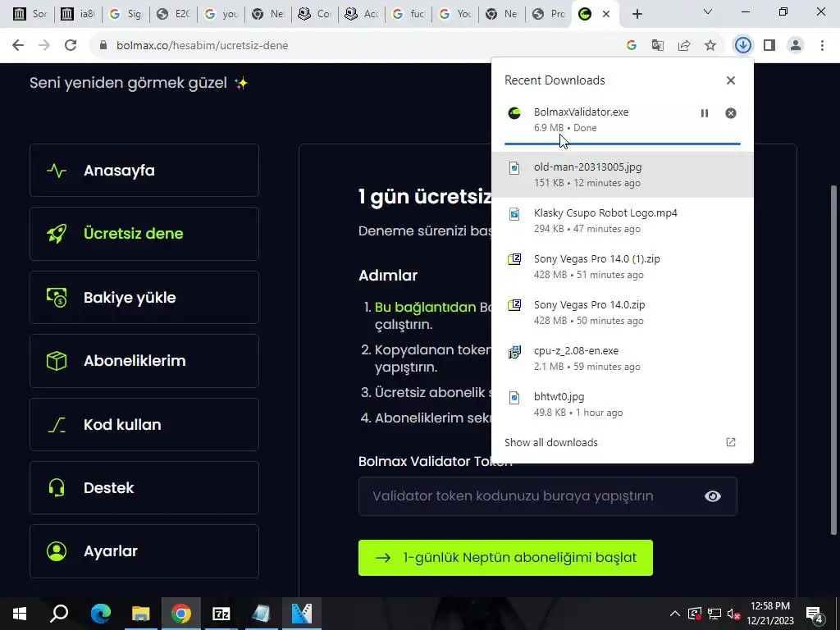
Task: Open the Chrome profile menu
Action: coord(796,46)
